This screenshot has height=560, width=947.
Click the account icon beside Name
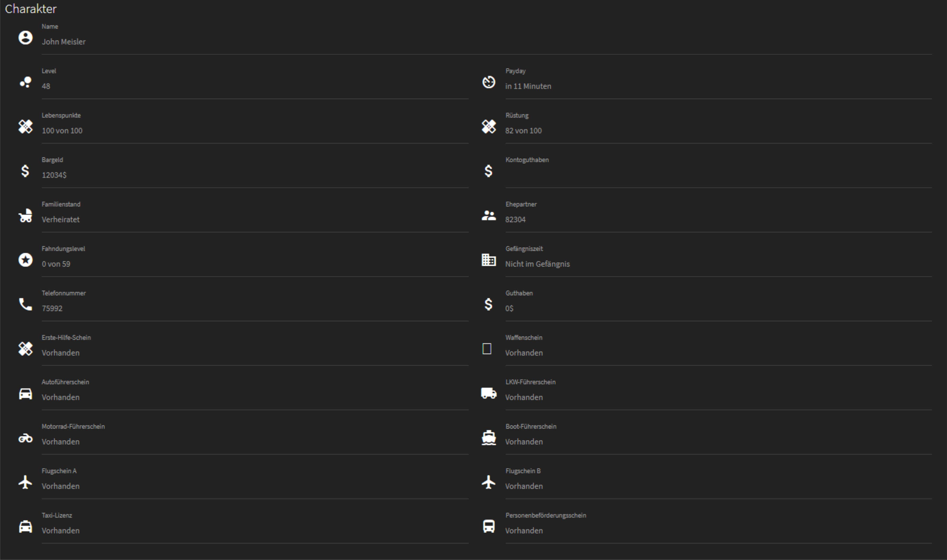(25, 38)
